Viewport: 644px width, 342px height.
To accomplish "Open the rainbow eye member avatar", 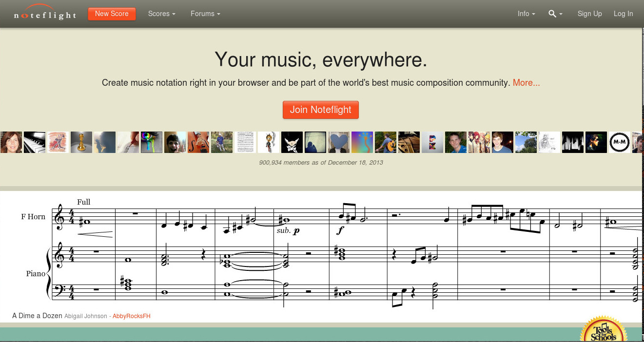I will (152, 142).
